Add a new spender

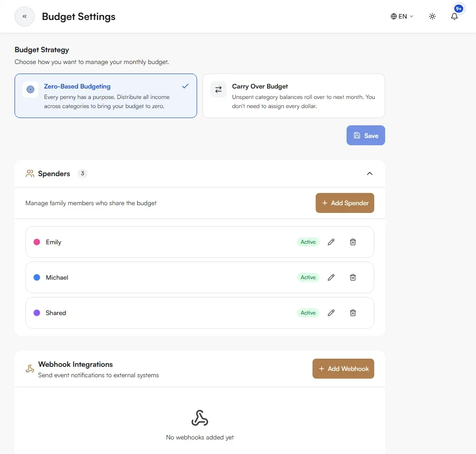click(345, 203)
